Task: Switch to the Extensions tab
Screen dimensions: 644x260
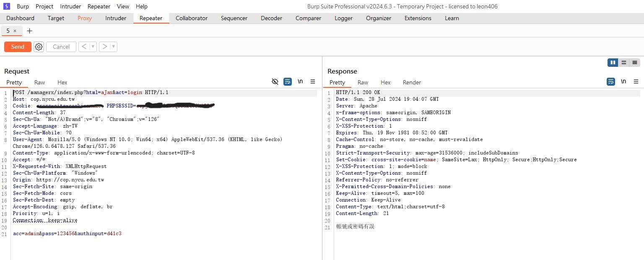Action: tap(418, 18)
